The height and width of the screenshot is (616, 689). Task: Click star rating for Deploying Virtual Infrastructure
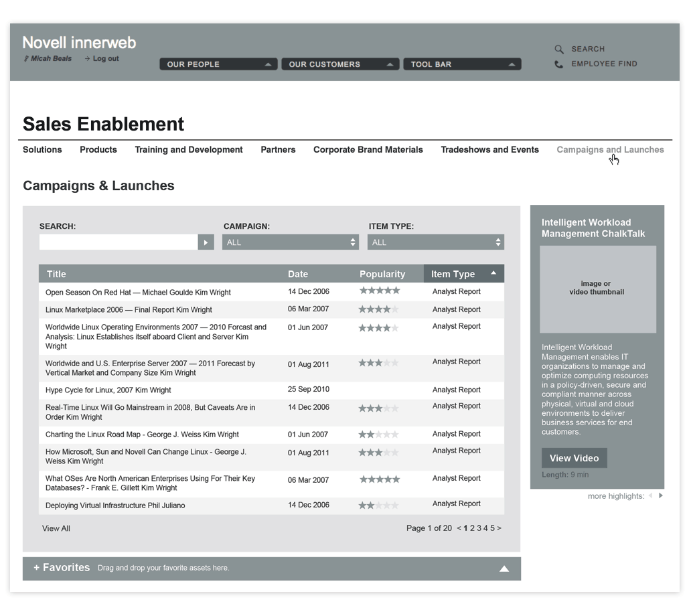click(x=379, y=506)
